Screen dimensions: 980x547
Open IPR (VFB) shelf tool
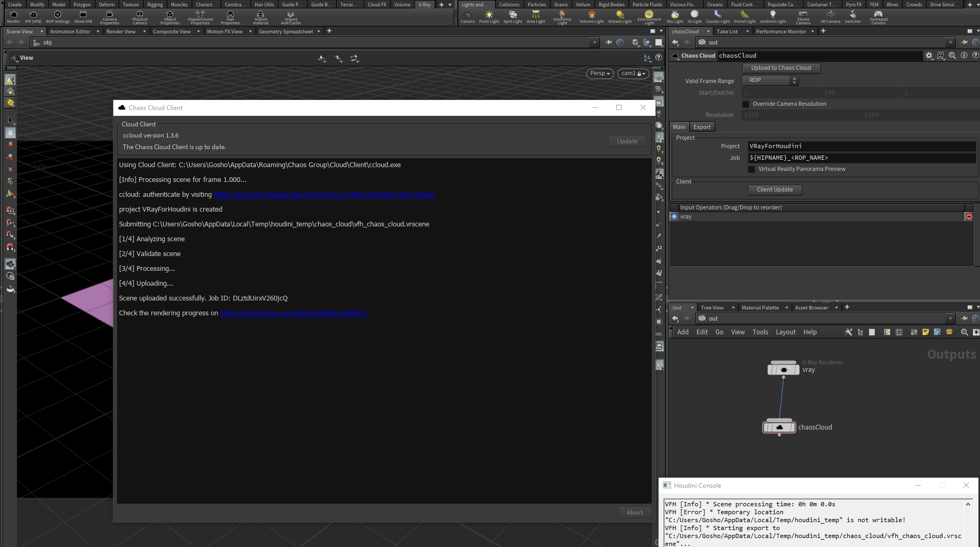tap(33, 17)
